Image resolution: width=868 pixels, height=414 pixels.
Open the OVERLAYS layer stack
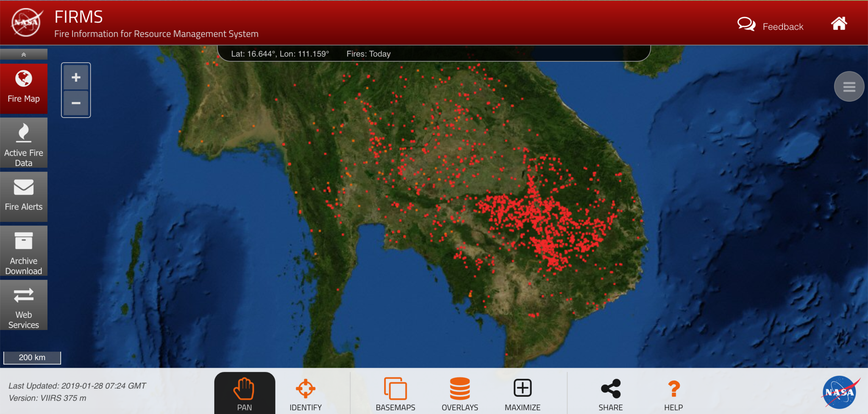460,394
